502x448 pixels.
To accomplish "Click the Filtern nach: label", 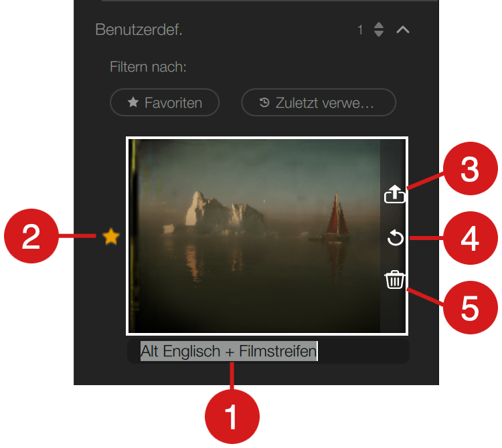I will (148, 67).
